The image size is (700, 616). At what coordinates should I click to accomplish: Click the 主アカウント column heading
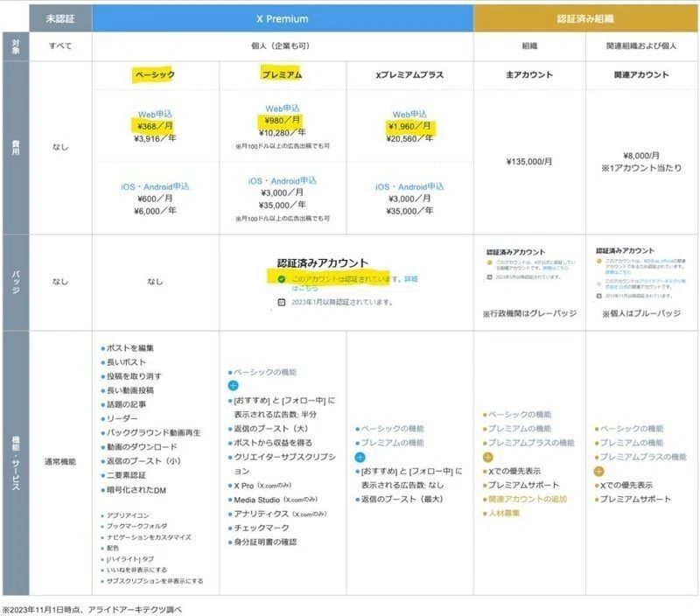click(529, 74)
